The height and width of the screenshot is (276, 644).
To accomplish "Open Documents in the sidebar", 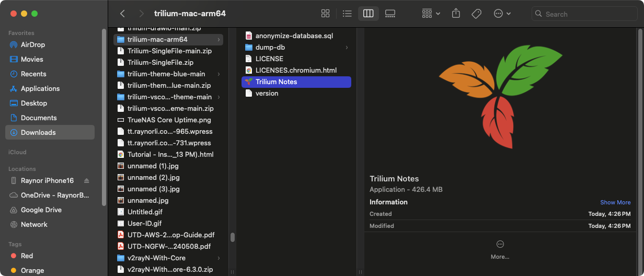I will point(50,118).
